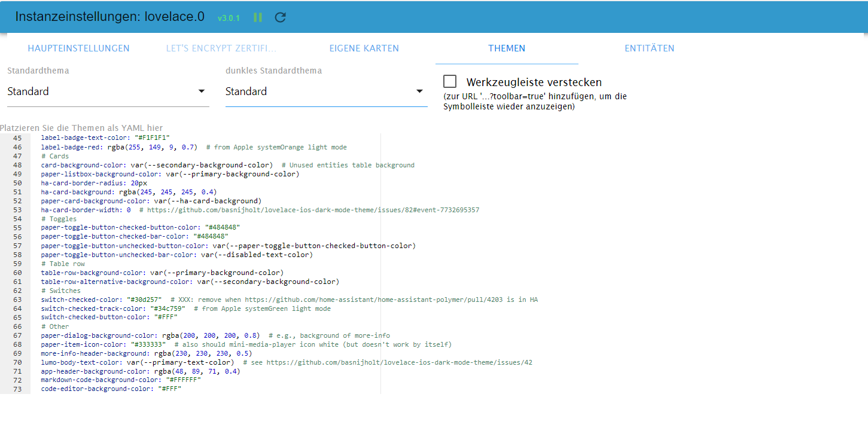Place cursor on the code-editor-background-color line

pos(111,389)
